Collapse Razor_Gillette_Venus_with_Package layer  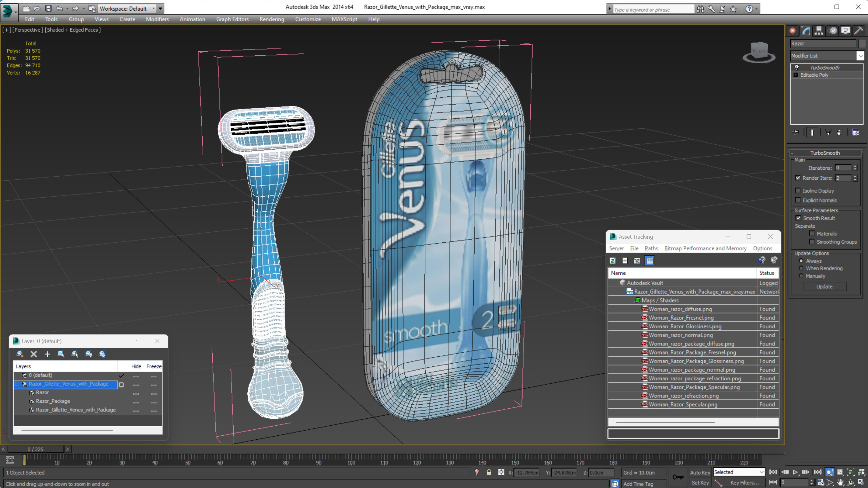17,384
